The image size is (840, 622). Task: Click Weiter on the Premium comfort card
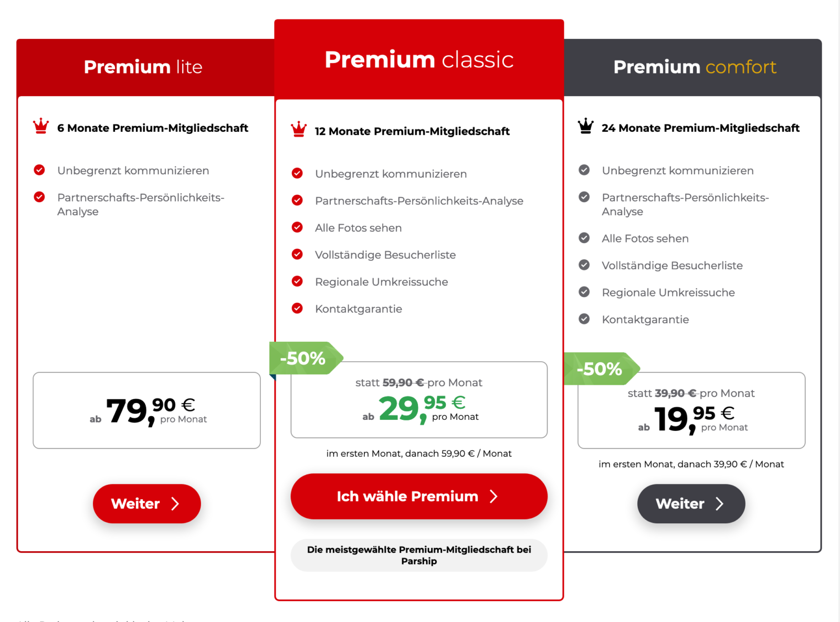(x=690, y=503)
